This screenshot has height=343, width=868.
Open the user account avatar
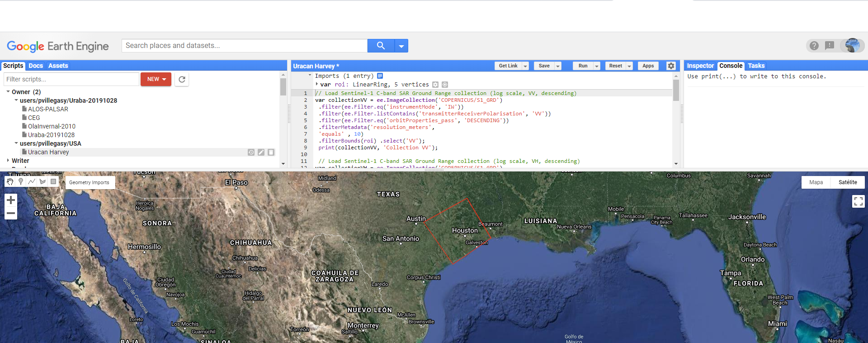pos(853,45)
